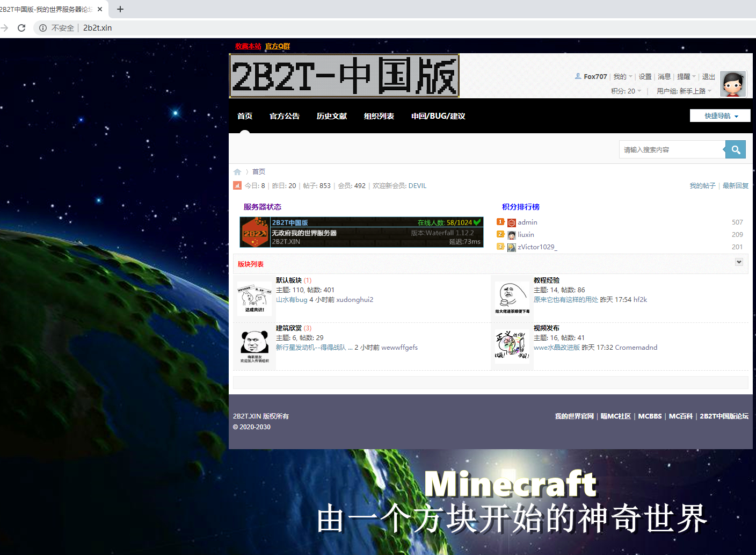Screen dimensions: 756x555
Task: Open post wwe水晶改进版
Action: coord(557,348)
